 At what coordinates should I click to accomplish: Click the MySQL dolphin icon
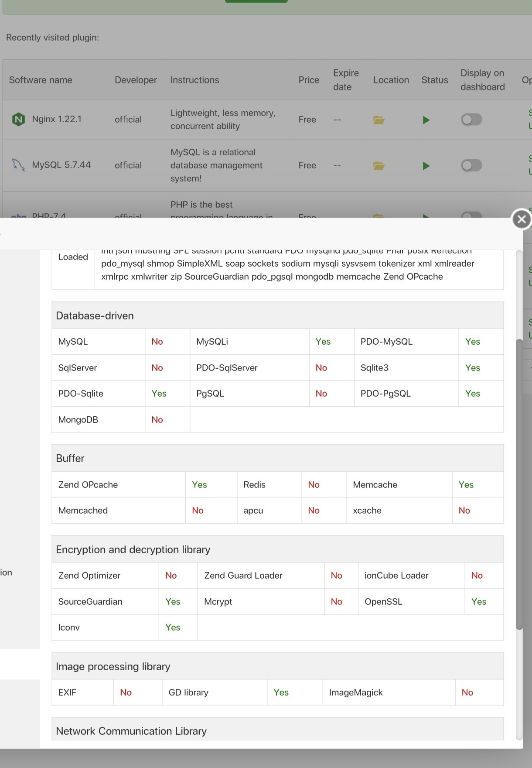[18, 165]
